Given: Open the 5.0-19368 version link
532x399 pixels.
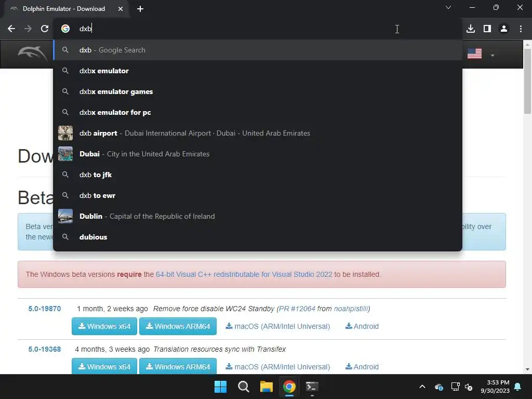Looking at the screenshot, I should point(45,349).
